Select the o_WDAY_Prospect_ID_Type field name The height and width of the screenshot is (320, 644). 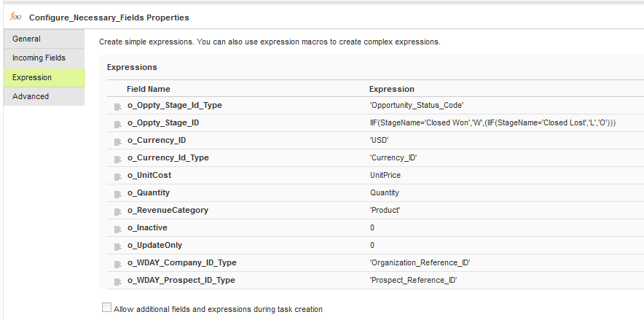[x=181, y=280]
